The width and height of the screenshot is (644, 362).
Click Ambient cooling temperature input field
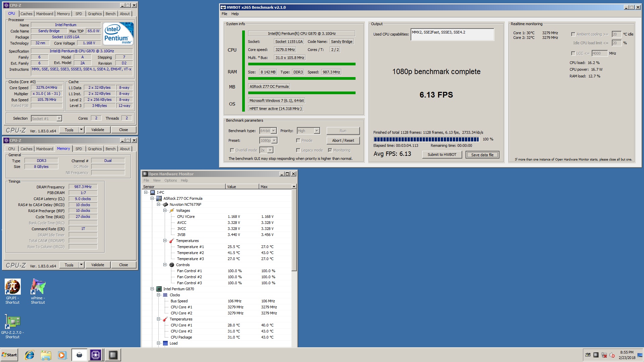(616, 34)
